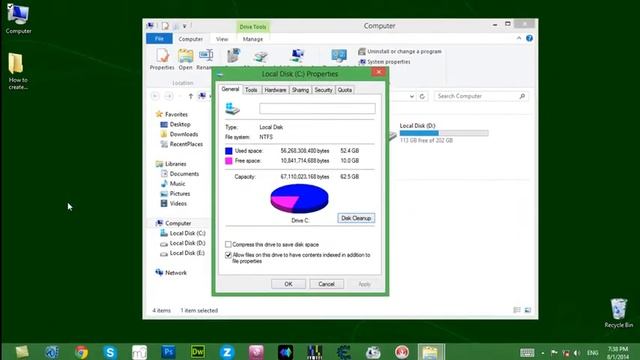Click the Drive C pie chart
640x360 pixels.
[x=299, y=198]
